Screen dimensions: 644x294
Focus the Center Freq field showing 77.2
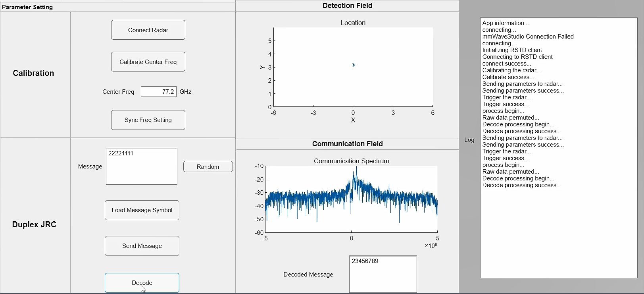[x=159, y=92]
